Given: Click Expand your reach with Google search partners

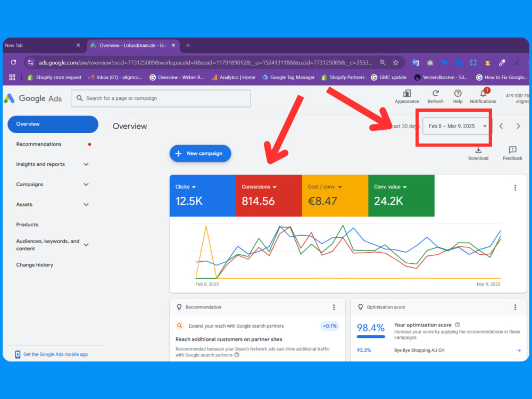Looking at the screenshot, I should [x=236, y=326].
